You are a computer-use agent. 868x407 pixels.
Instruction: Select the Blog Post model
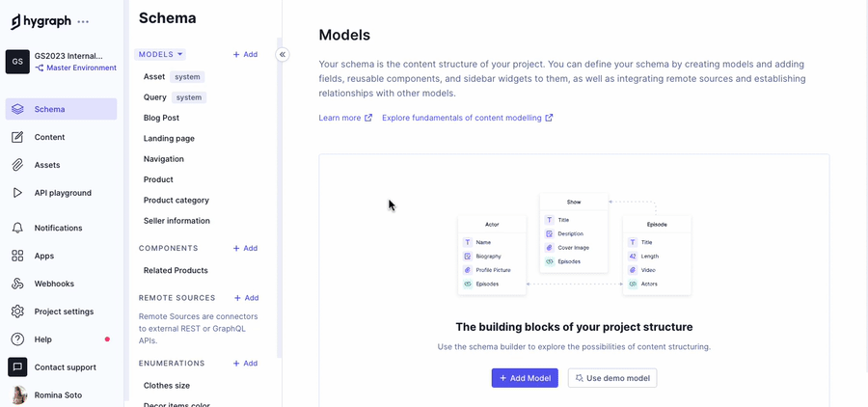161,118
